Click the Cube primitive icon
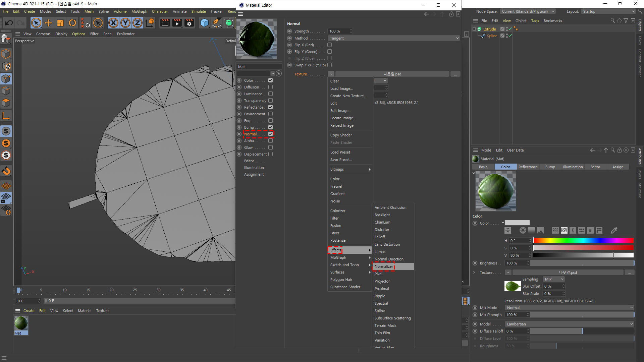 (204, 23)
